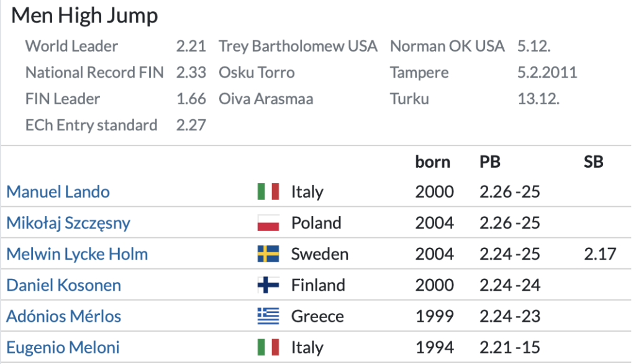Click the Sweden flag icon
The width and height of the screenshot is (636, 364).
click(268, 254)
